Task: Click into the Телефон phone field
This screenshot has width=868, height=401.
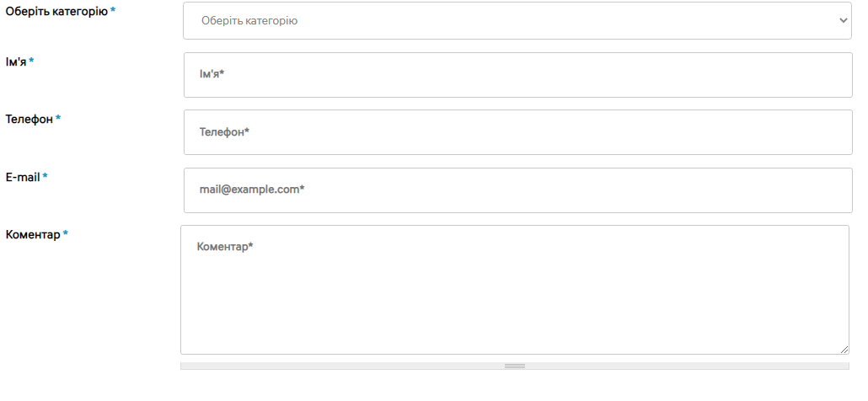Action: (x=517, y=132)
